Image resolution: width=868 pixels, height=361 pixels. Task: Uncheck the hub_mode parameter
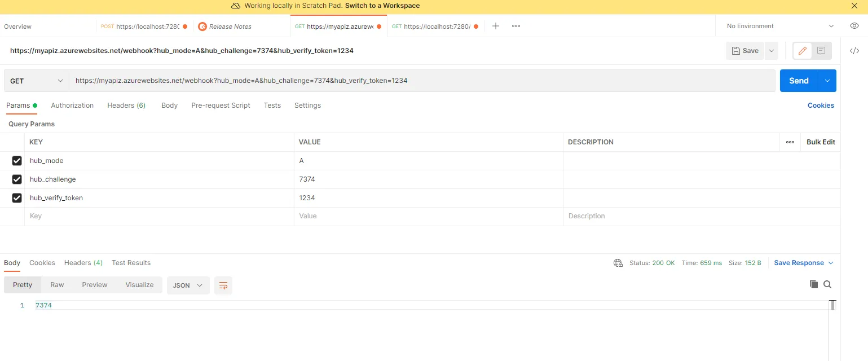click(17, 161)
